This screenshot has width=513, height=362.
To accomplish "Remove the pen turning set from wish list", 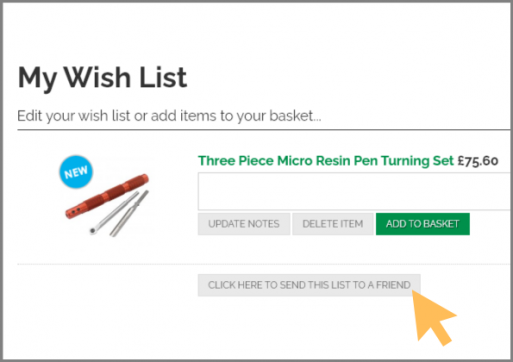I will 333,224.
